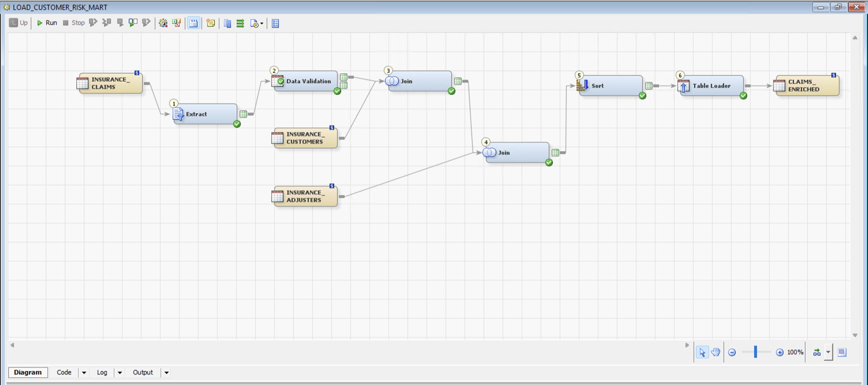The width and height of the screenshot is (868, 385).
Task: Click the yellow sticky note icon
Action: click(210, 23)
